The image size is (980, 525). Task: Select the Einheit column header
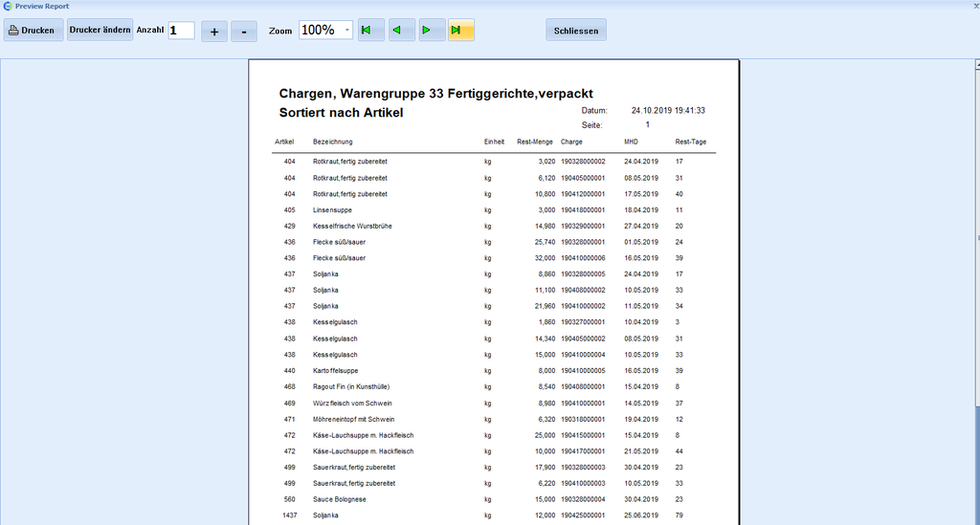point(494,142)
